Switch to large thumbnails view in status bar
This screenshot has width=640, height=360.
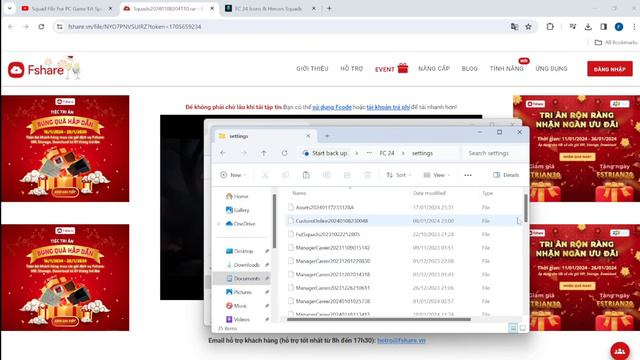point(522,328)
